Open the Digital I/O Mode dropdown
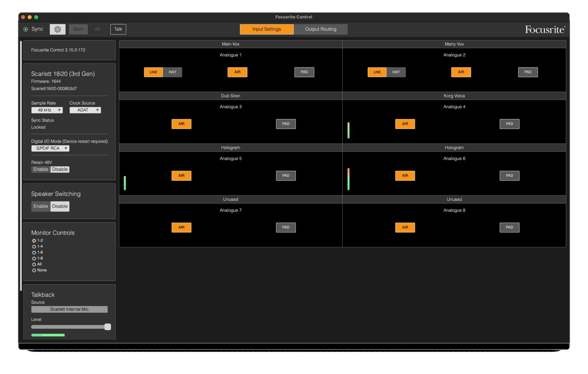Screen dimensions: 588x374 50,148
